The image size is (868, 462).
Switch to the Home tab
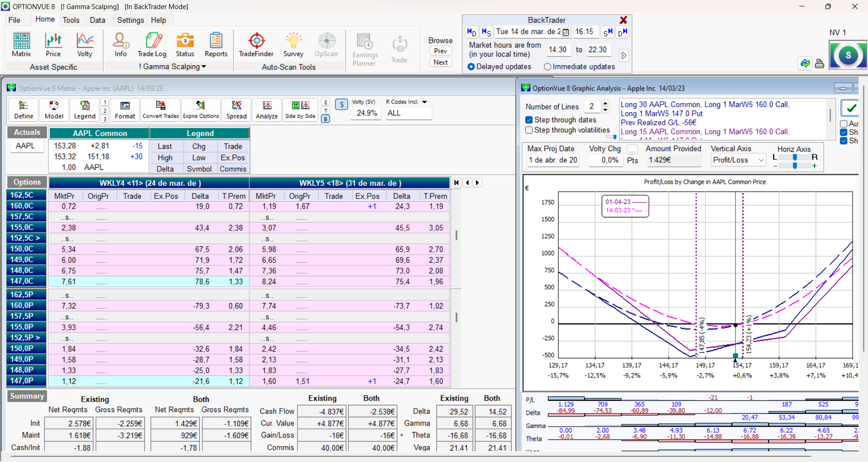tap(45, 19)
